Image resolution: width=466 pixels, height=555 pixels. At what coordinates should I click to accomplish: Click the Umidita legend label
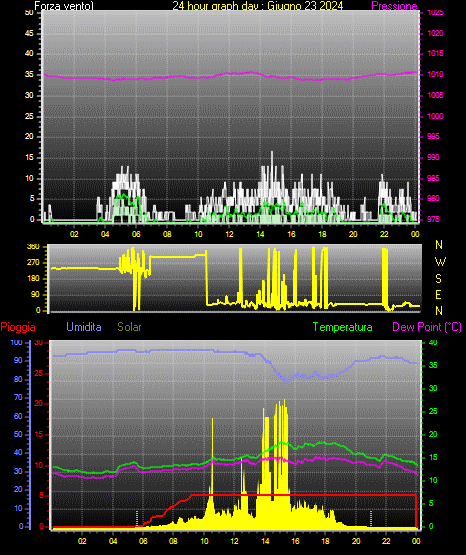(84, 327)
